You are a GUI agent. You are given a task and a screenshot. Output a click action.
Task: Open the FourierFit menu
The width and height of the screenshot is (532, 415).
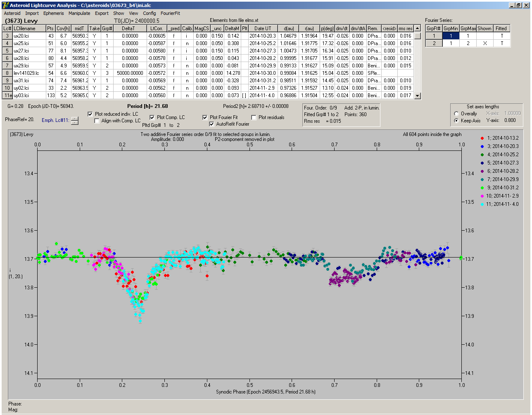click(x=170, y=13)
